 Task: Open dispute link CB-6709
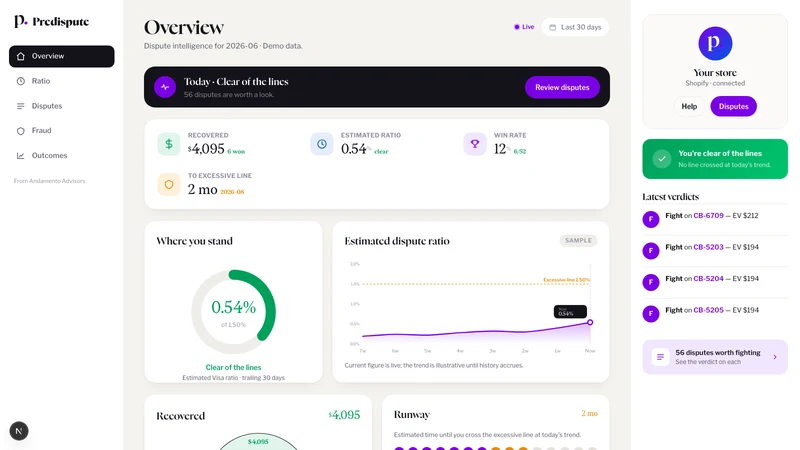tap(708, 216)
